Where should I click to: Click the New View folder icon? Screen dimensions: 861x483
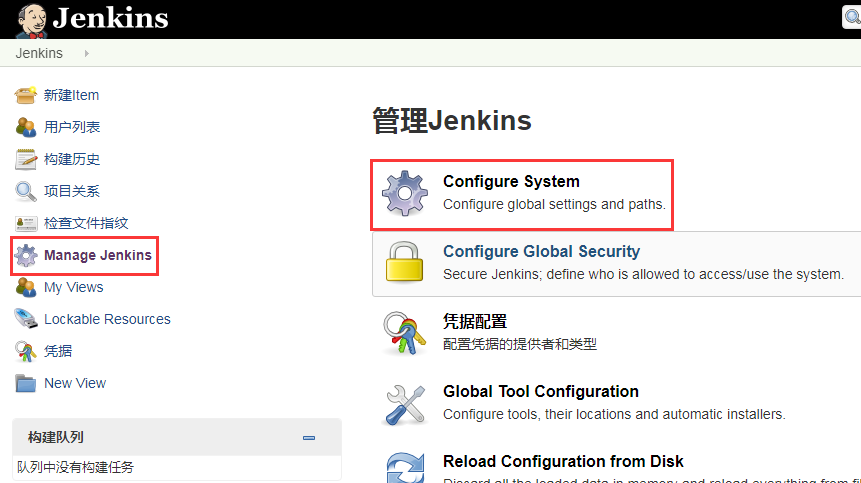click(25, 383)
